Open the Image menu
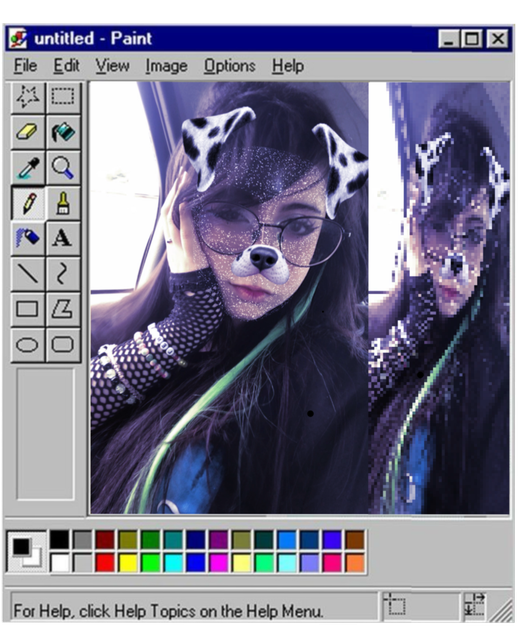Viewport: 518px width, 640px height. 166,66
